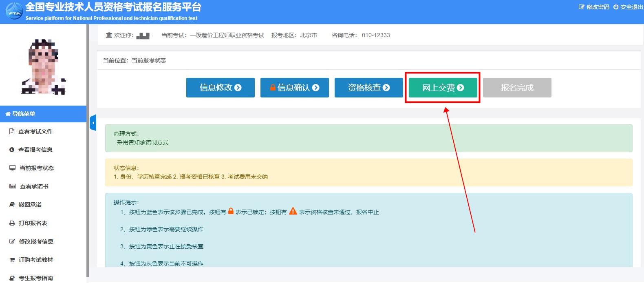This screenshot has height=283, width=644.
Task: Open 考生报考指南 from the sidebar
Action: (x=35, y=278)
